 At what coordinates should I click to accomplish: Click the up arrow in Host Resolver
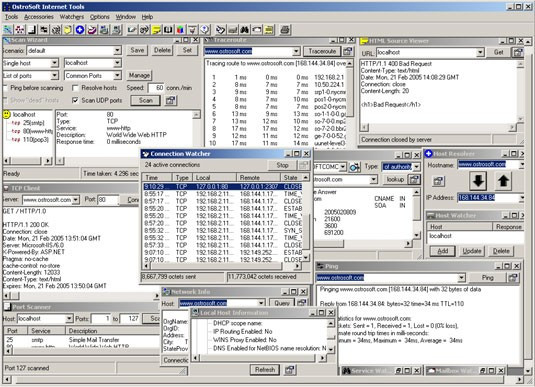click(x=503, y=181)
